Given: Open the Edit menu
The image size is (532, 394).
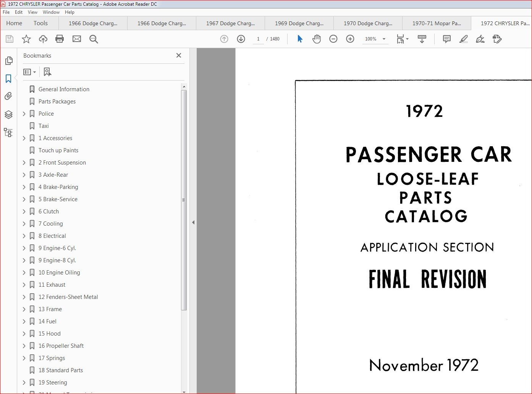Looking at the screenshot, I should click(19, 12).
